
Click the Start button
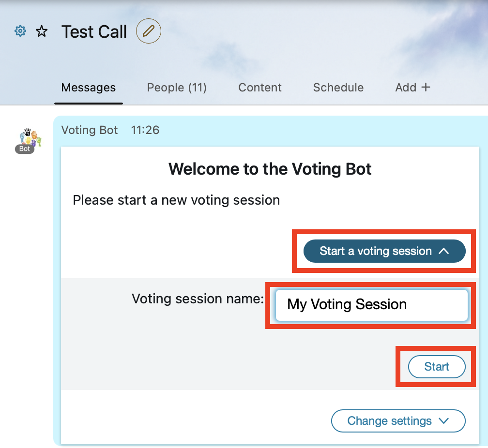point(437,367)
